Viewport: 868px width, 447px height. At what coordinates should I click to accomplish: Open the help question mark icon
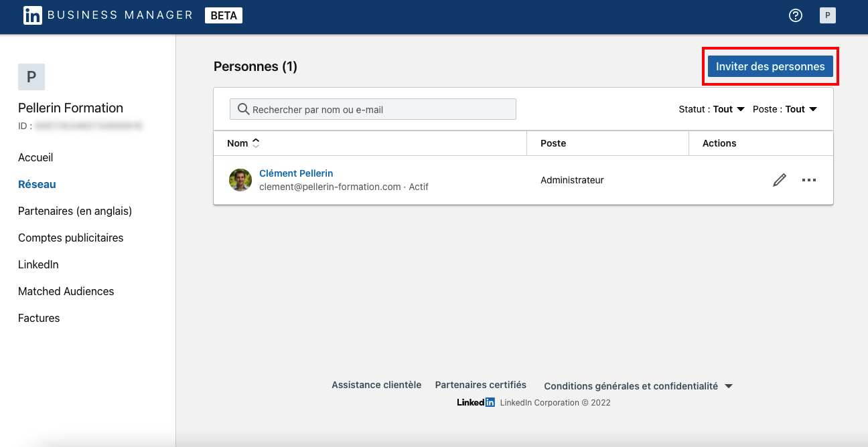point(796,15)
